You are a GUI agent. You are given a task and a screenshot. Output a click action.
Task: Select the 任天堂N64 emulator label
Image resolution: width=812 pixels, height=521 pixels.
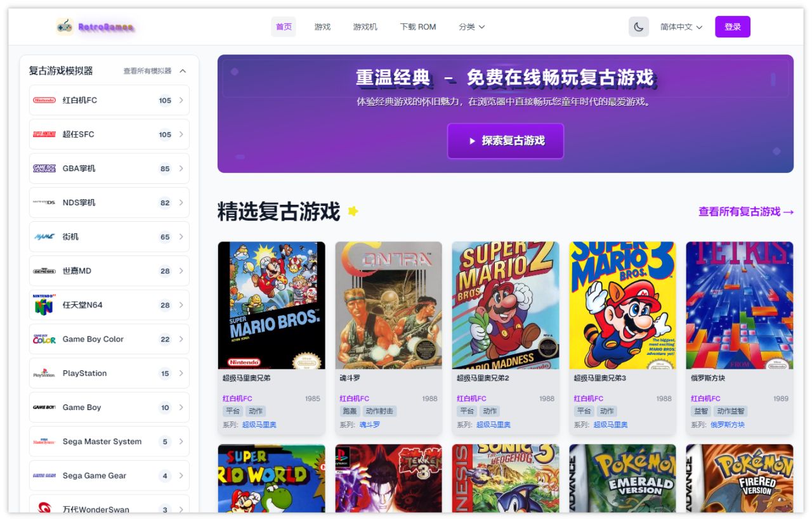82,305
